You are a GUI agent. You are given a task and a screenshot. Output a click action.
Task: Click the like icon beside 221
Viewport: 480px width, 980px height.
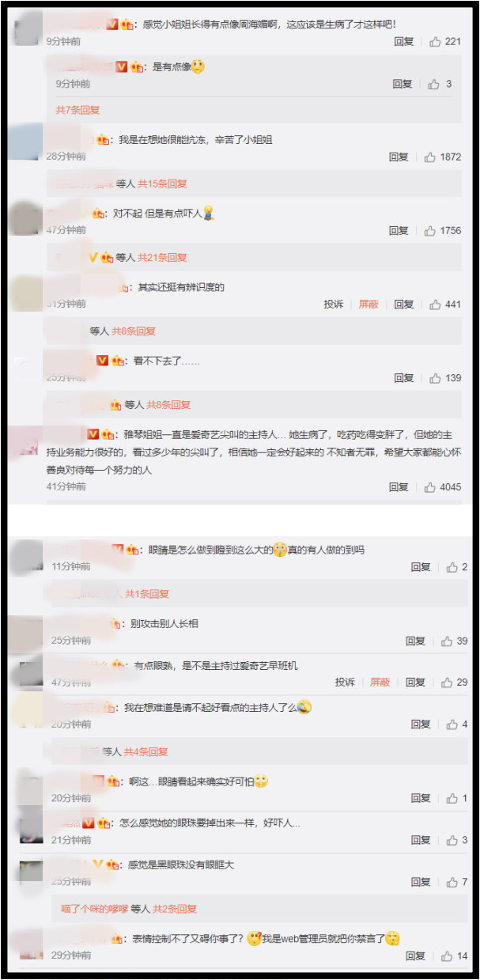tap(435, 41)
